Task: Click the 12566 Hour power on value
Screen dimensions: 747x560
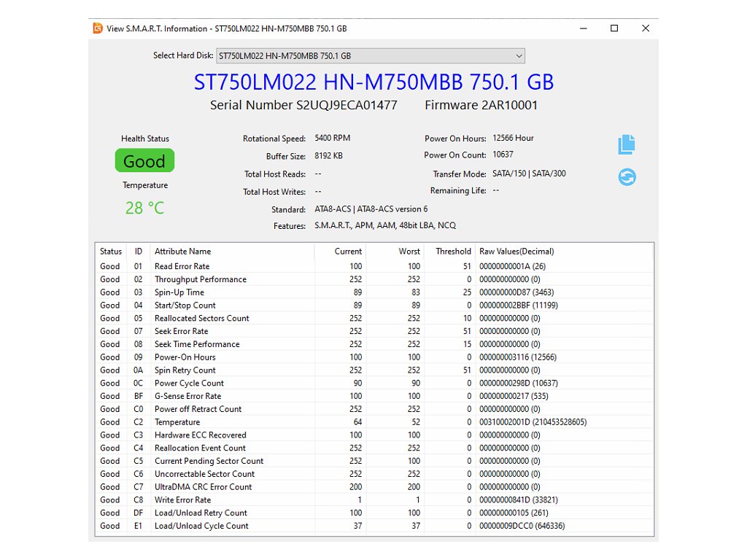Action: click(513, 138)
